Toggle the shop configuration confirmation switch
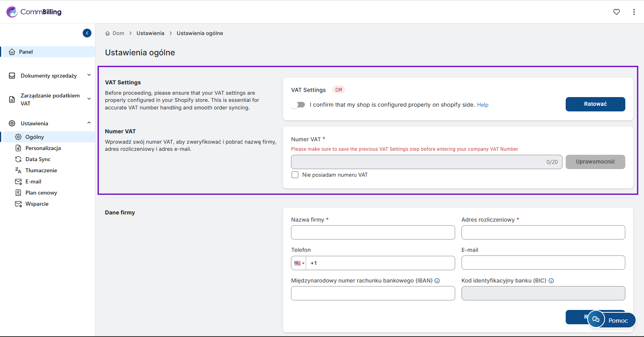The image size is (644, 337). pyautogui.click(x=298, y=105)
